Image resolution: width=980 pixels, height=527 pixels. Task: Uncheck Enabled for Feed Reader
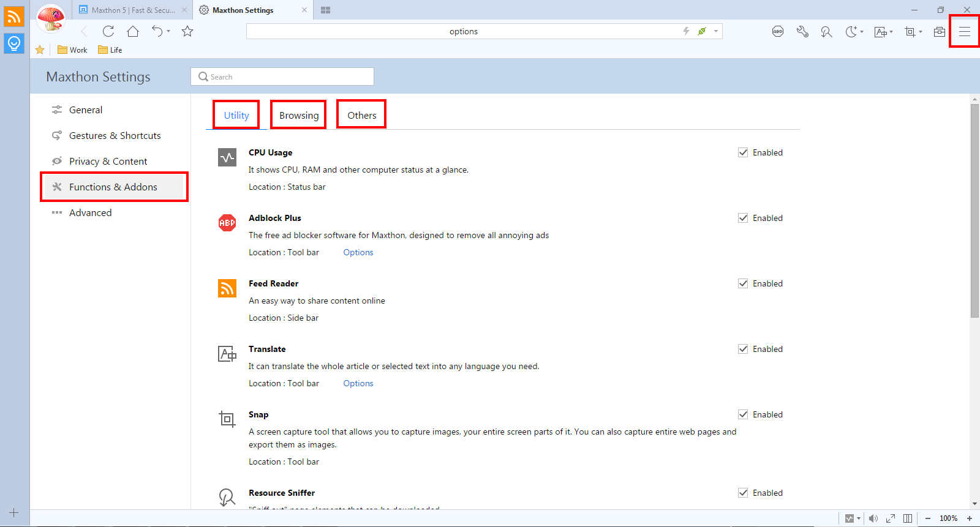tap(743, 283)
